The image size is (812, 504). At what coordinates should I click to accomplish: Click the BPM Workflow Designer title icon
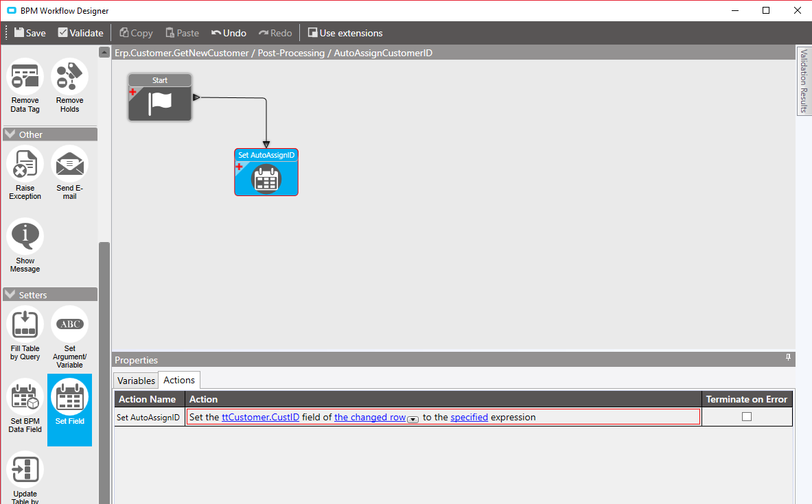click(x=12, y=10)
